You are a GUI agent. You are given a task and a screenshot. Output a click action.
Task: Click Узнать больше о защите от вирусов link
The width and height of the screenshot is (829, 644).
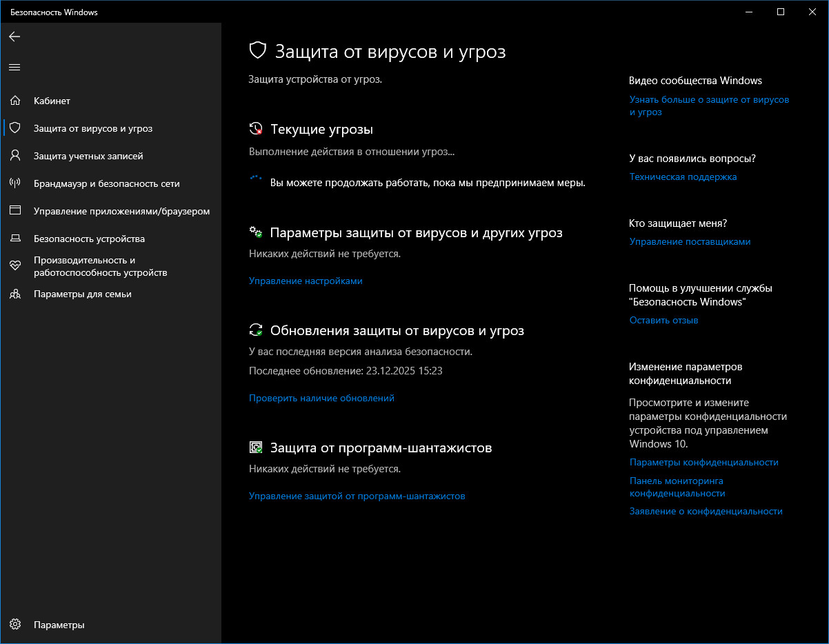[709, 105]
